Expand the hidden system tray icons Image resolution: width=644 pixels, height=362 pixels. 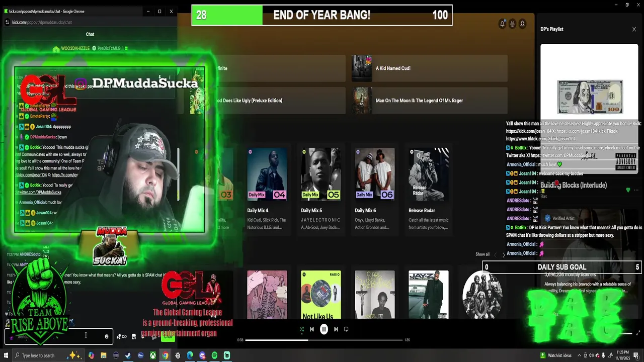pos(579,355)
